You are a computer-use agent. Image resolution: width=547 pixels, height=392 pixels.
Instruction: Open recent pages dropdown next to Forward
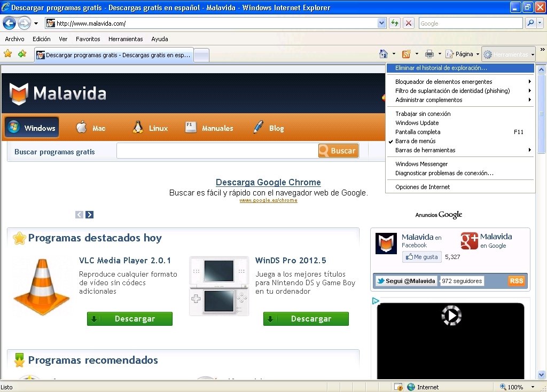click(x=36, y=23)
